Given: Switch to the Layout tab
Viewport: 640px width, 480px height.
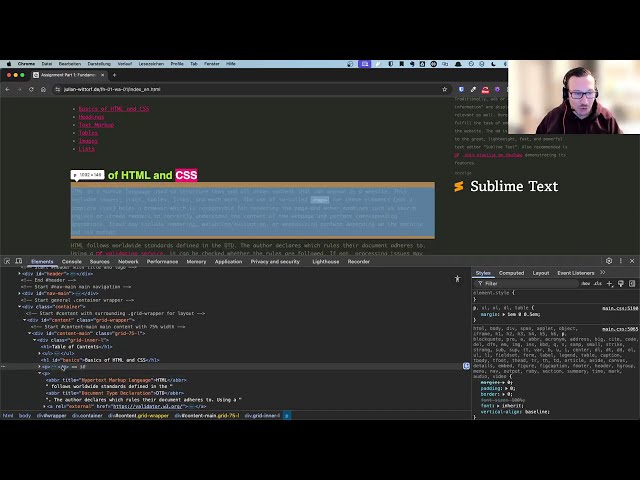Looking at the screenshot, I should click(541, 273).
